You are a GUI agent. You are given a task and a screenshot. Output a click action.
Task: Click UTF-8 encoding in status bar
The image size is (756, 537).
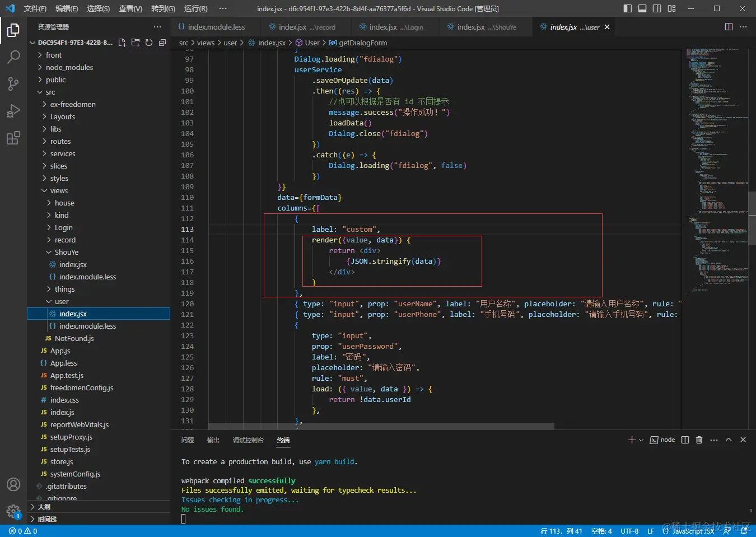coord(629,531)
